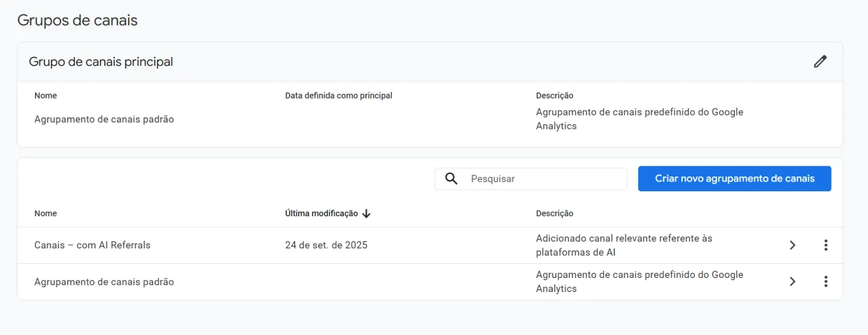Expand Canais – com AI Referrals using chevron
Image resolution: width=868 pixels, height=335 pixels.
(792, 245)
